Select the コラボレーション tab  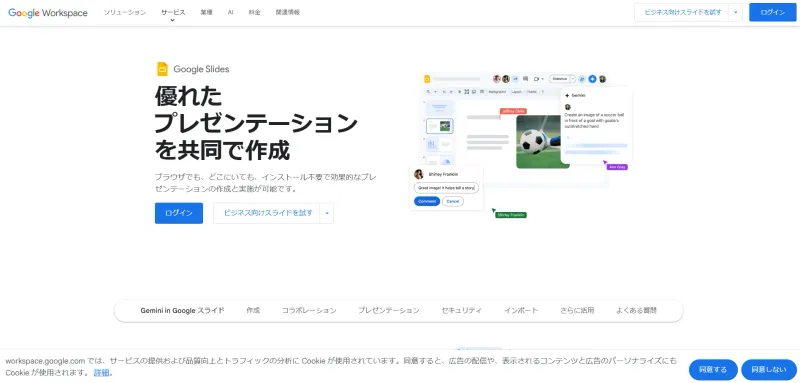point(309,310)
